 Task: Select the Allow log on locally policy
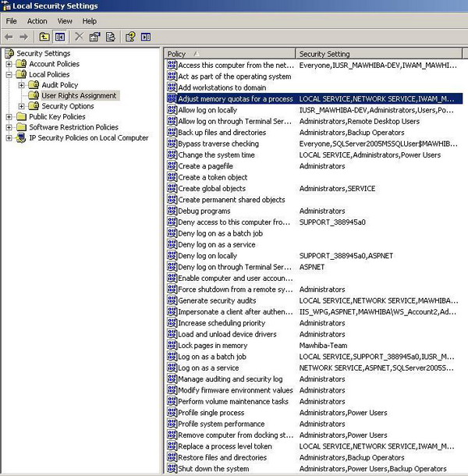[207, 110]
